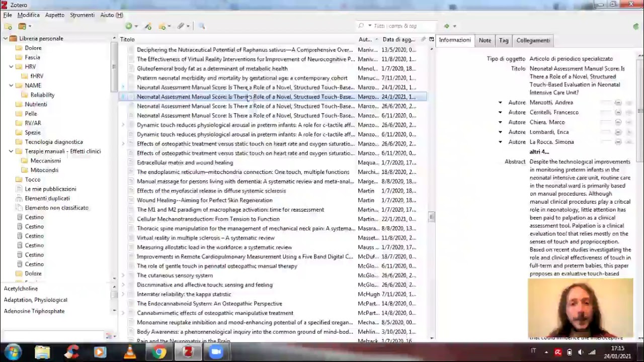
Task: Open Le mie pubblicazioni
Action: [50, 189]
